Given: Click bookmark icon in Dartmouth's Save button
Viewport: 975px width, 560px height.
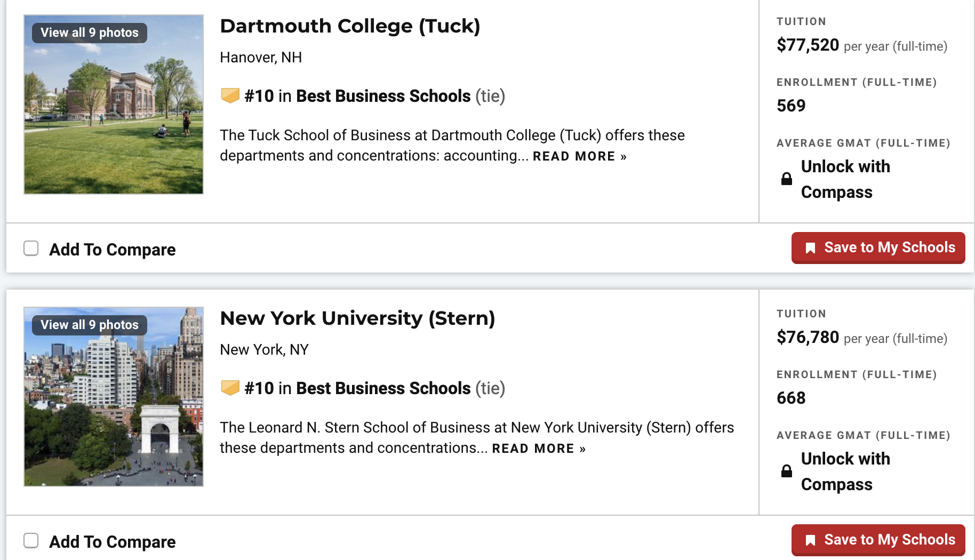Looking at the screenshot, I should [x=810, y=248].
